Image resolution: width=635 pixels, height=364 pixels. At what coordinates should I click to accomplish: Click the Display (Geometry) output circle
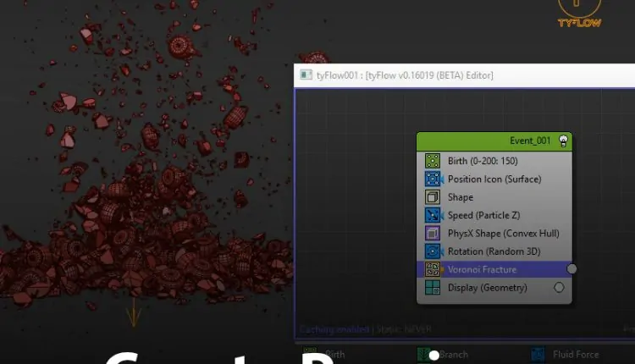[x=559, y=288]
